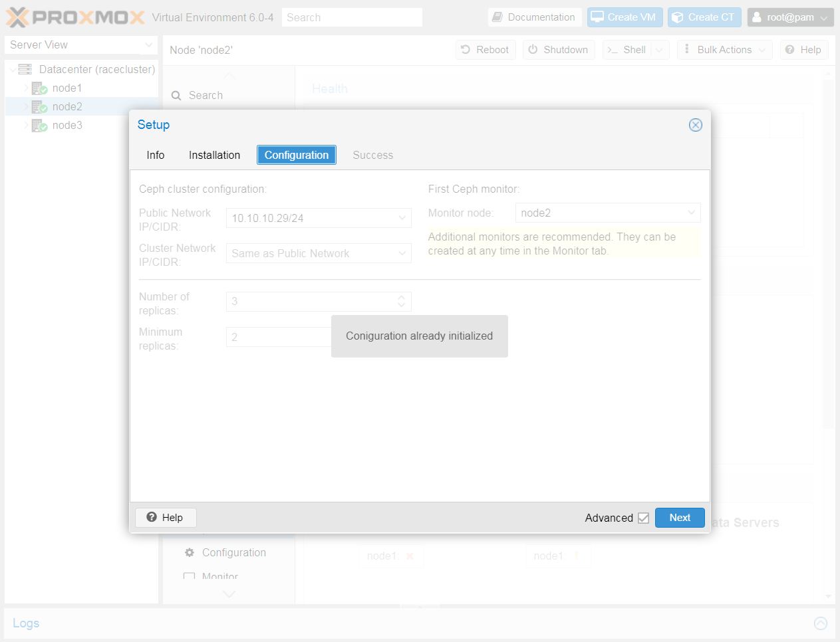Select the Success tab

point(372,155)
